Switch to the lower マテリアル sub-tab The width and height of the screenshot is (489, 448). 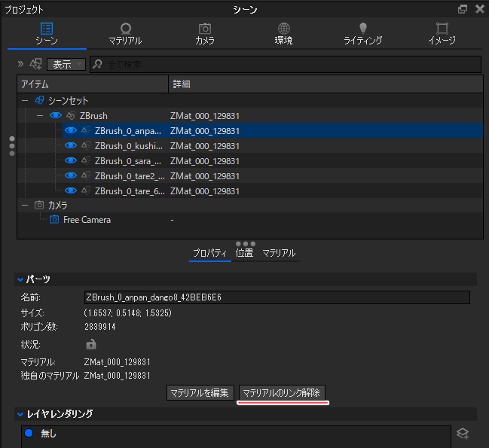(x=279, y=254)
